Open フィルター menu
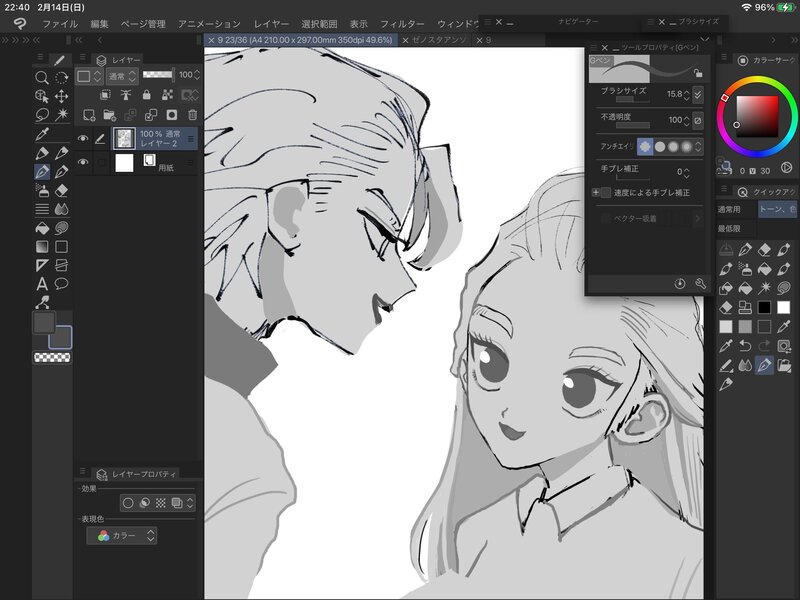 (402, 24)
